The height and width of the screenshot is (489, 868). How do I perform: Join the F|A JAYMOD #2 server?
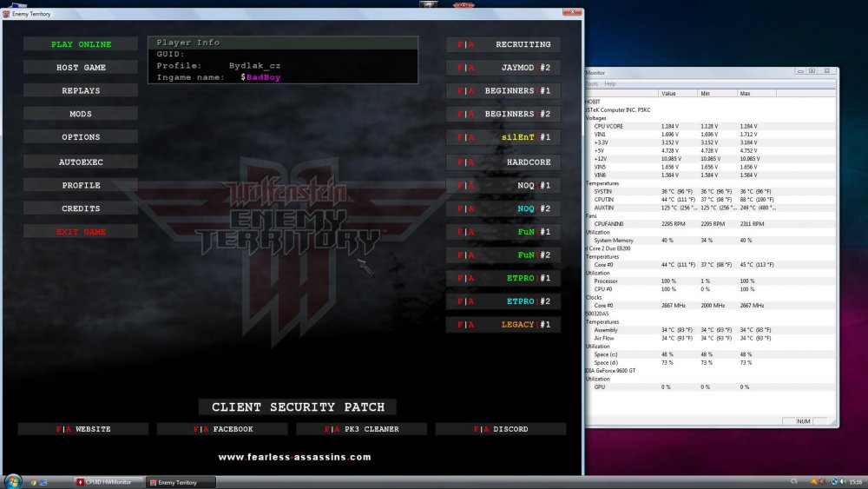pyautogui.click(x=503, y=68)
